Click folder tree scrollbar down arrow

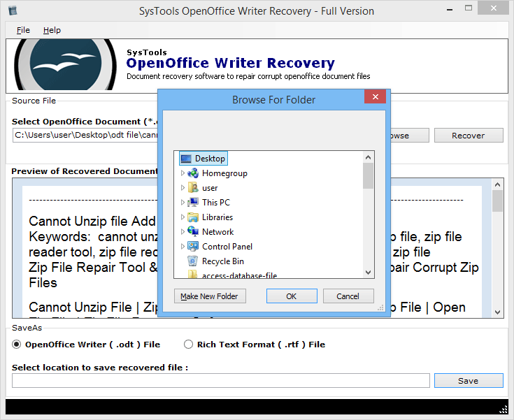click(x=368, y=273)
